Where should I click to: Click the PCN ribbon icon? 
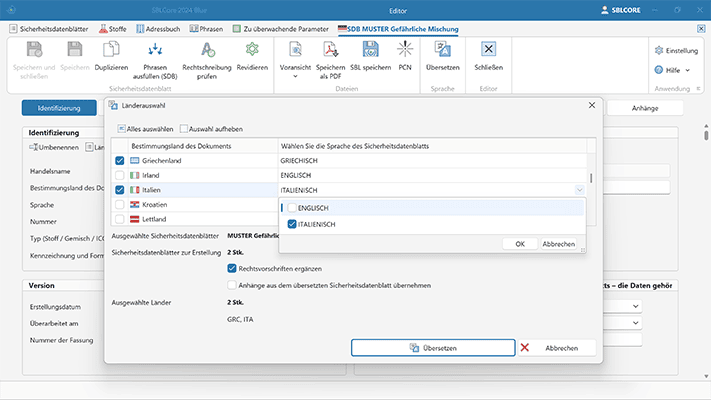point(405,51)
